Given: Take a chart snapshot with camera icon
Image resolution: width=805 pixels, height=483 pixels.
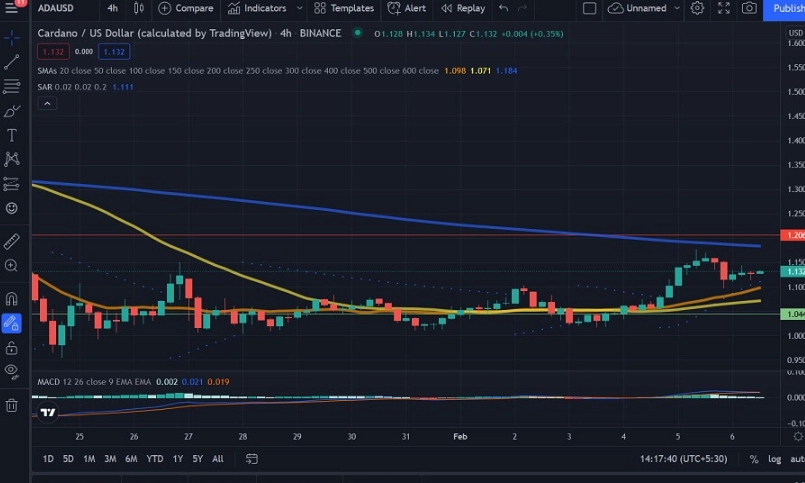Looking at the screenshot, I should point(749,8).
